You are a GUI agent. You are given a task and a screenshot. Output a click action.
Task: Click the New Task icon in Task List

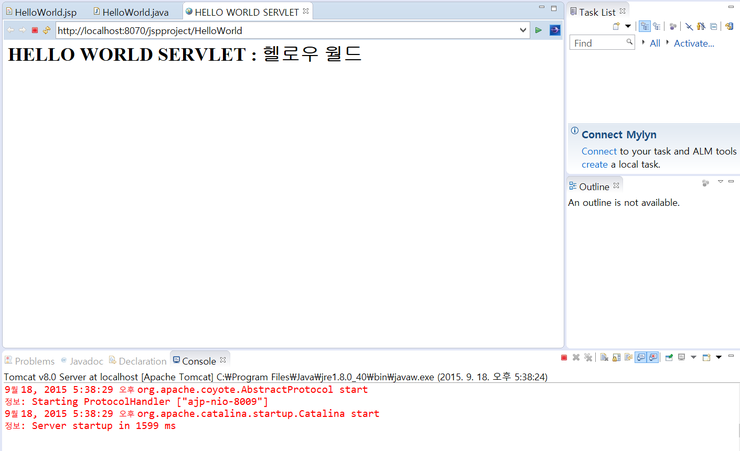tap(617, 26)
